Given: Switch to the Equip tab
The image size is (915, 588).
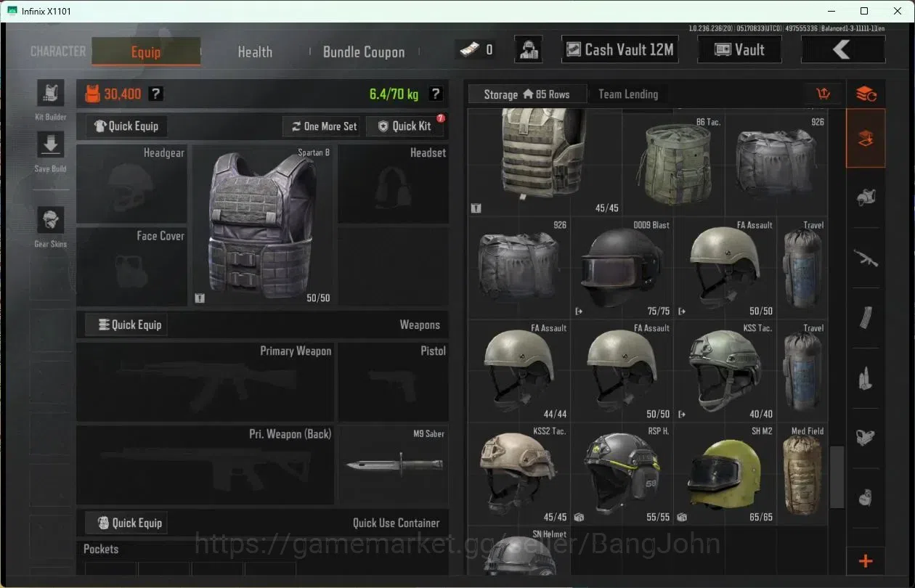Looking at the screenshot, I should click(x=146, y=52).
